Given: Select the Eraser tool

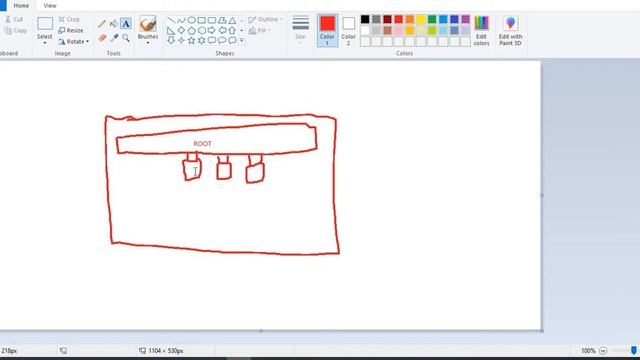Looking at the screenshot, I should pos(102,38).
